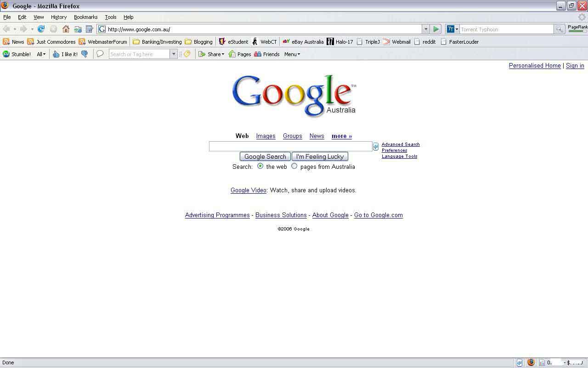
Task: Open the News feed bookmark
Action: 13,42
